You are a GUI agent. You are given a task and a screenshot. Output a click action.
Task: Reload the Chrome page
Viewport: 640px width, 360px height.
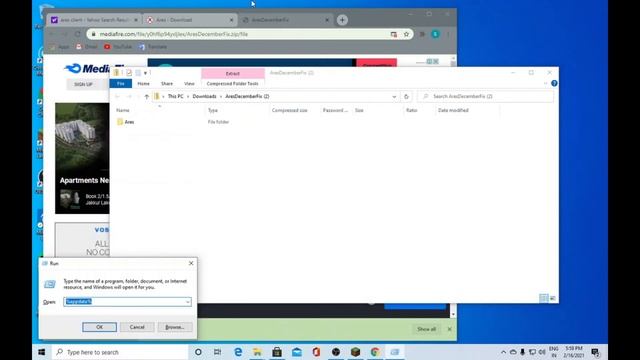pos(78,34)
